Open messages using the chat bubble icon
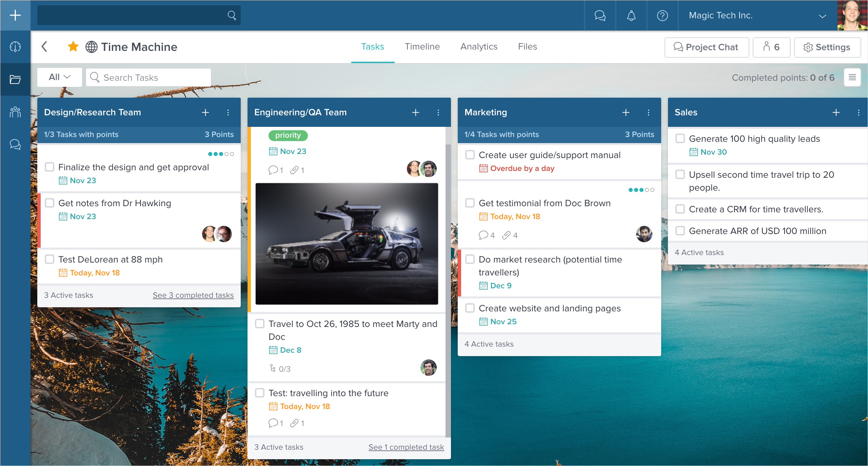Screen dimensions: 868x466 [599, 15]
